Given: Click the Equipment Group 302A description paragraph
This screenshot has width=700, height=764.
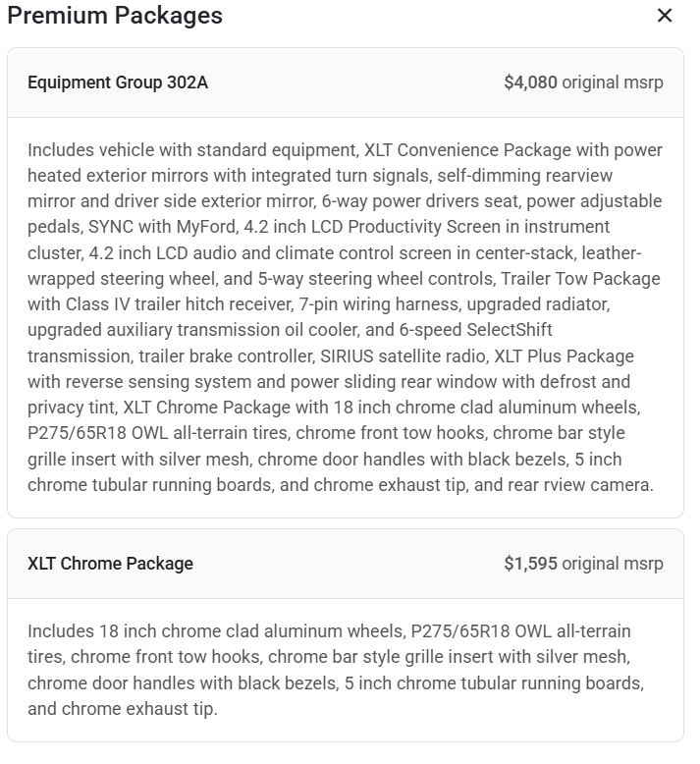Looking at the screenshot, I should pos(345,316).
